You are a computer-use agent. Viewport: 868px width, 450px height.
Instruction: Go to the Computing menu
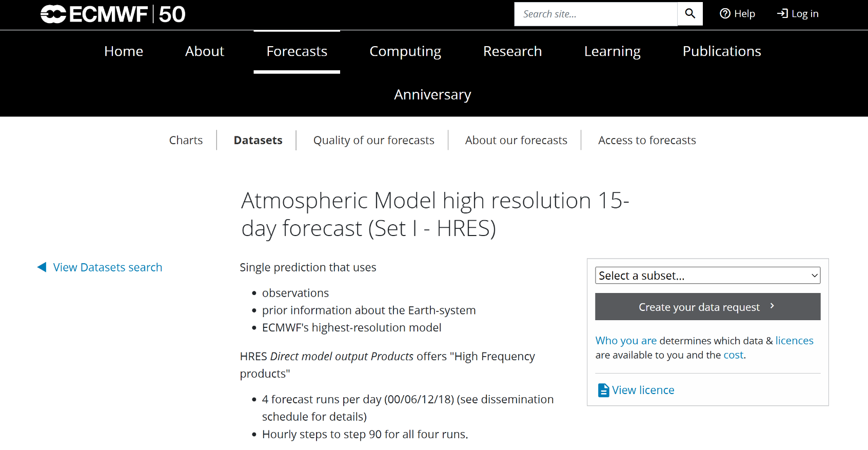point(405,51)
